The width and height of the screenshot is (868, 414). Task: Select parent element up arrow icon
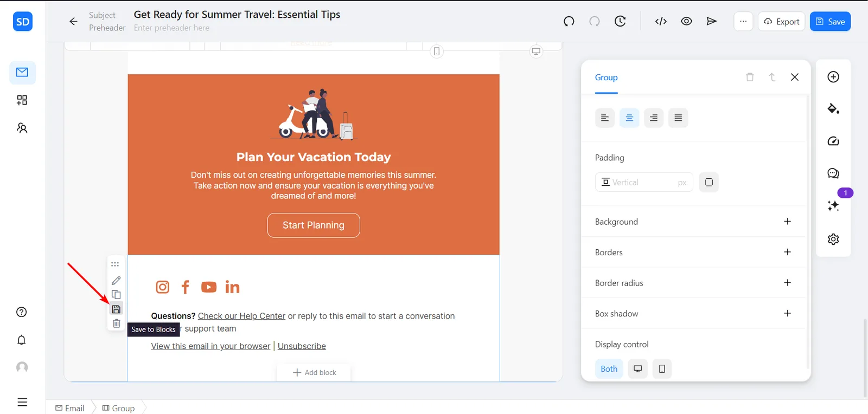click(x=773, y=77)
